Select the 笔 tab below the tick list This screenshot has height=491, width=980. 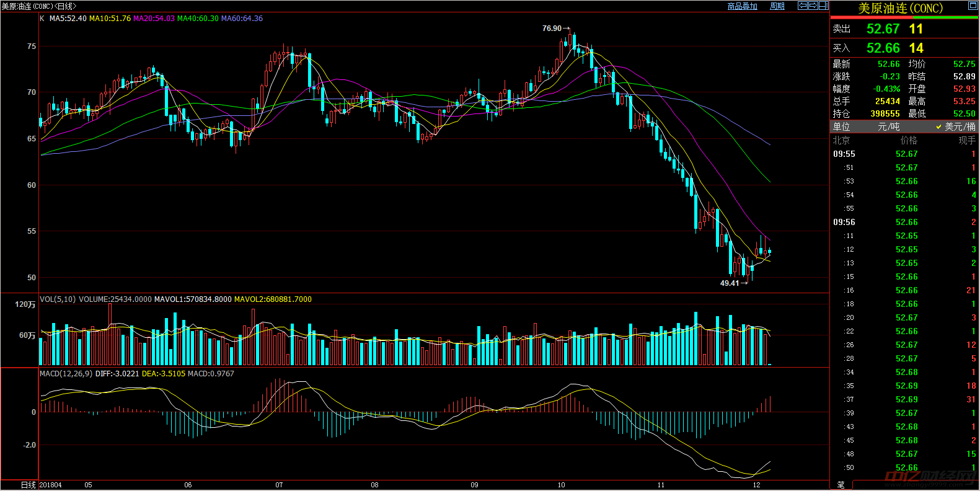click(841, 485)
